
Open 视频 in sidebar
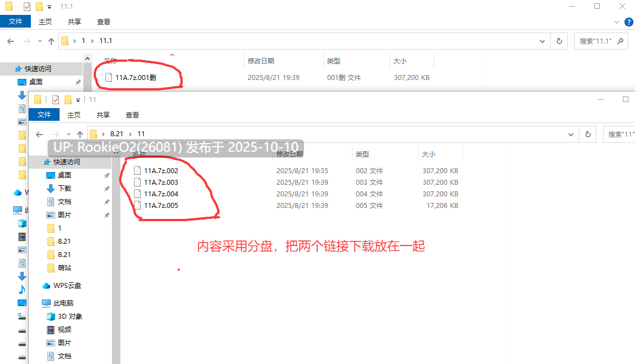65,330
